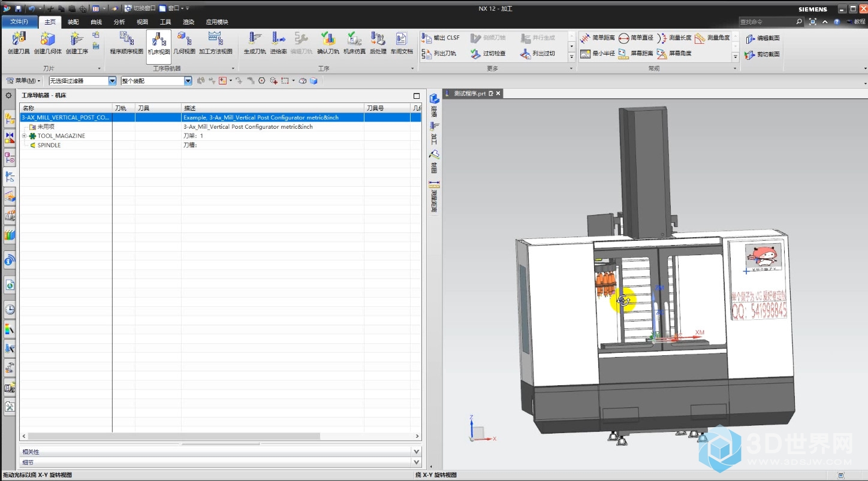Viewport: 868px width, 481px height.
Task: Open the 加工方法视图 machining method view
Action: pyautogui.click(x=215, y=44)
